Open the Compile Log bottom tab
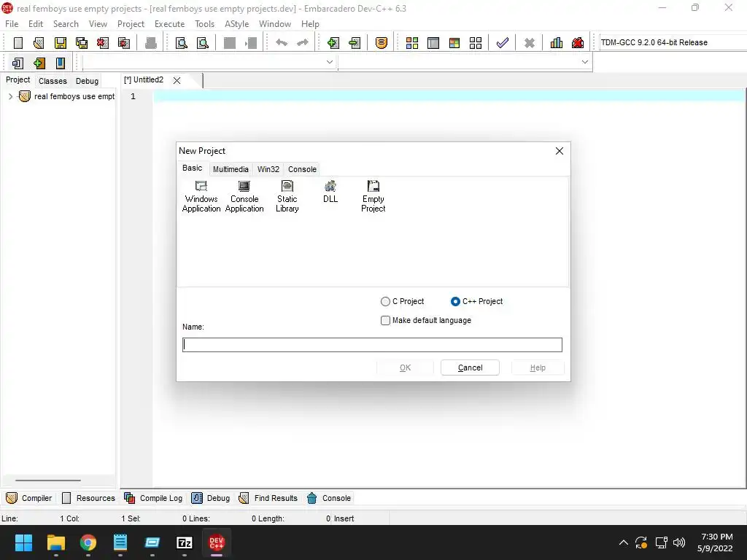Screen dimensions: 747x560 153,498
